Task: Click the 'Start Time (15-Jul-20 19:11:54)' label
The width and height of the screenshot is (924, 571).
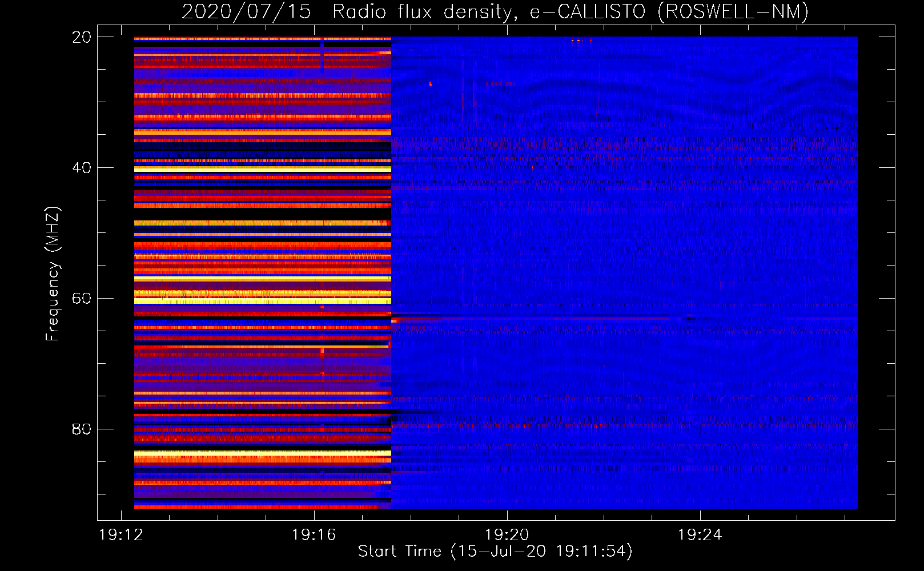Action: (x=495, y=552)
